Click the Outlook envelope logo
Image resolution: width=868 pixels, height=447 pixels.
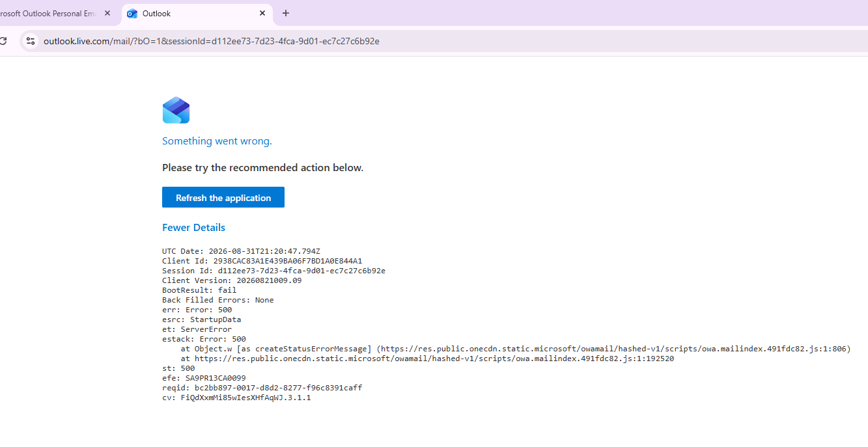[x=176, y=110]
